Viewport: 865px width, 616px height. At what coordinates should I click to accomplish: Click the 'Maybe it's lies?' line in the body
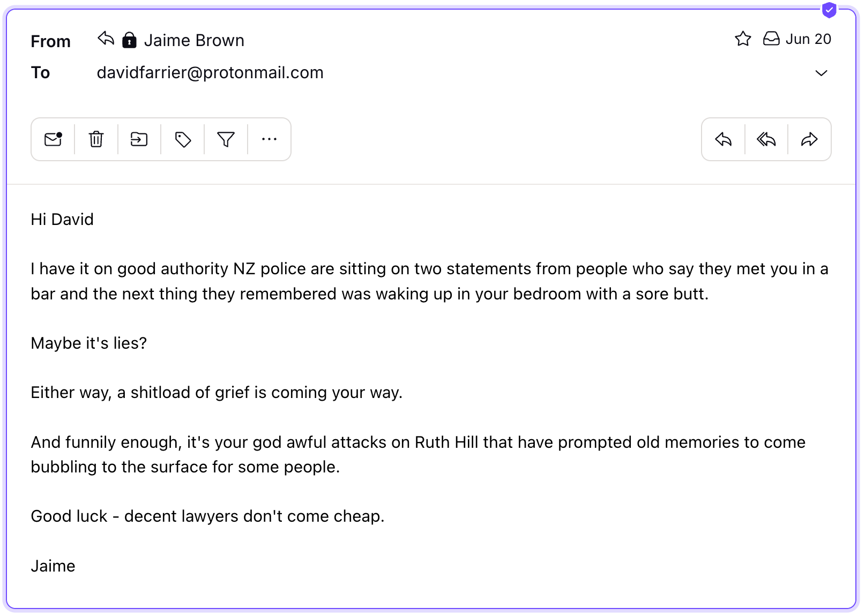[x=89, y=343]
